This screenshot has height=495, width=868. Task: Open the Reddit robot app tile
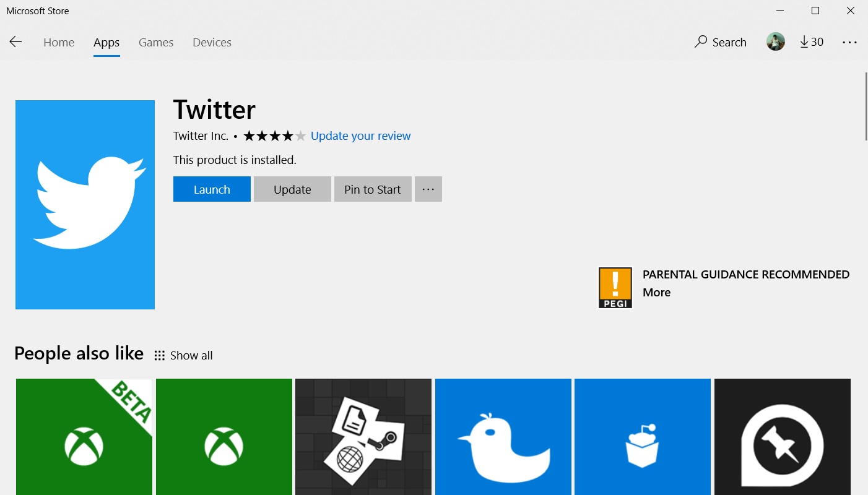(643, 437)
